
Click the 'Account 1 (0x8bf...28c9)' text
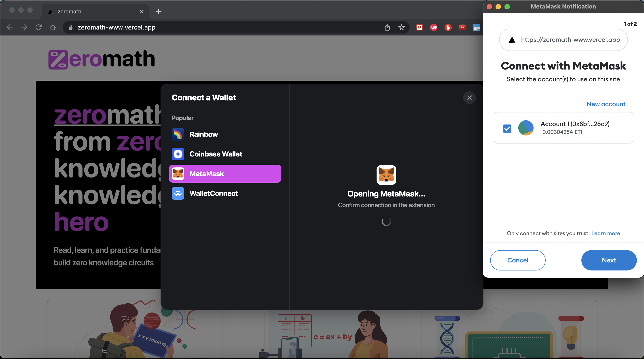[575, 124]
